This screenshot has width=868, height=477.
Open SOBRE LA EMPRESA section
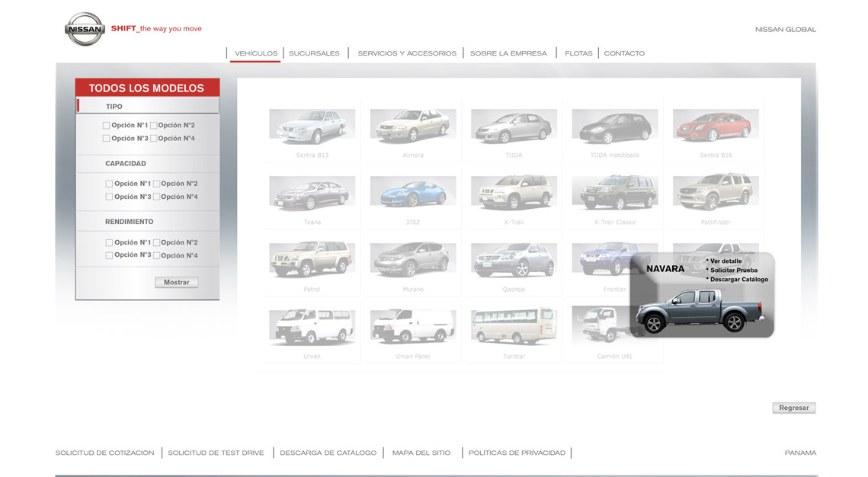click(508, 53)
